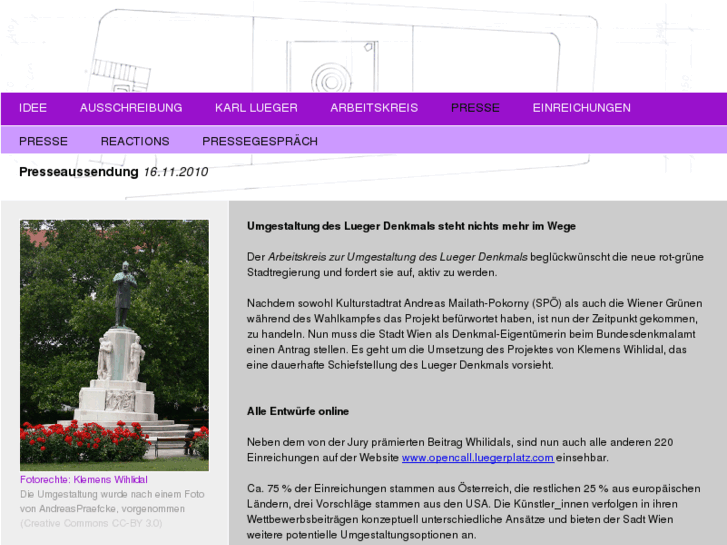This screenshot has height=545, width=727.
Task: Click the paragraph line starting 'Nachdem sowohl Kulturstadtrat'
Action: pyautogui.click(x=474, y=303)
